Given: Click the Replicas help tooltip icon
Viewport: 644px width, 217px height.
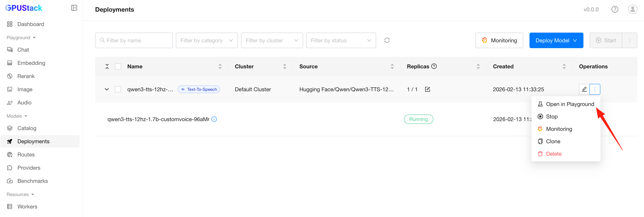Looking at the screenshot, I should click(434, 66).
